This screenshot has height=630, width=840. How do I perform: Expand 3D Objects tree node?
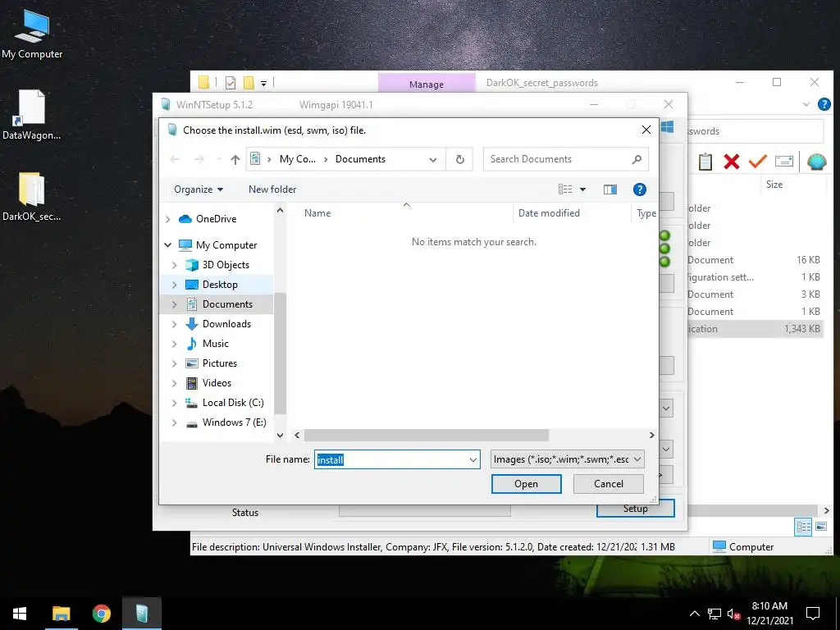click(174, 265)
